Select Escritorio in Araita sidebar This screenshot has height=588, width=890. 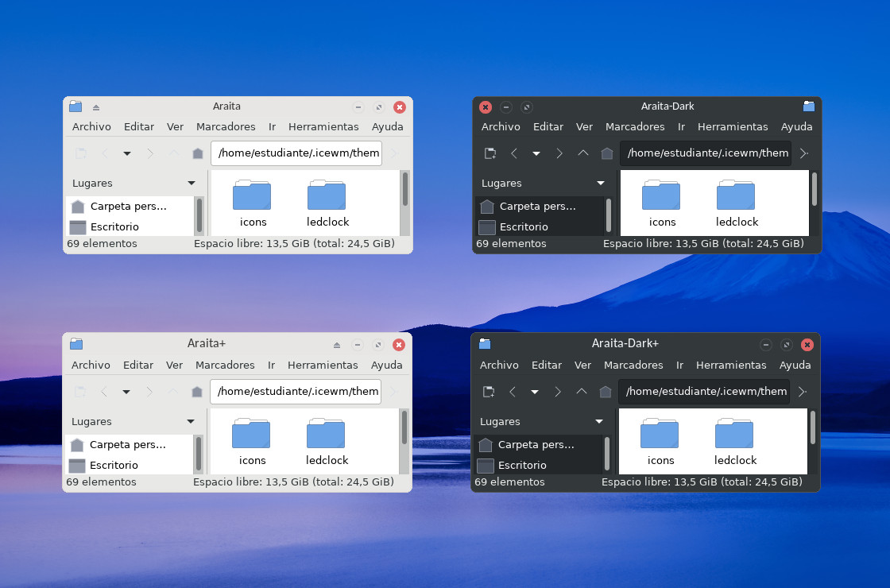point(130,226)
